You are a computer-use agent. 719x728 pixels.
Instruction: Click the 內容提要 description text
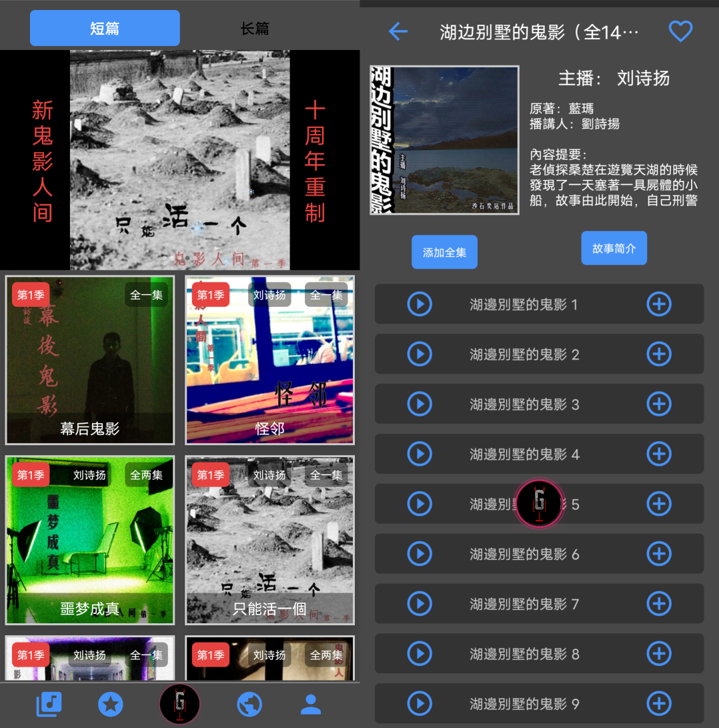[x=614, y=177]
